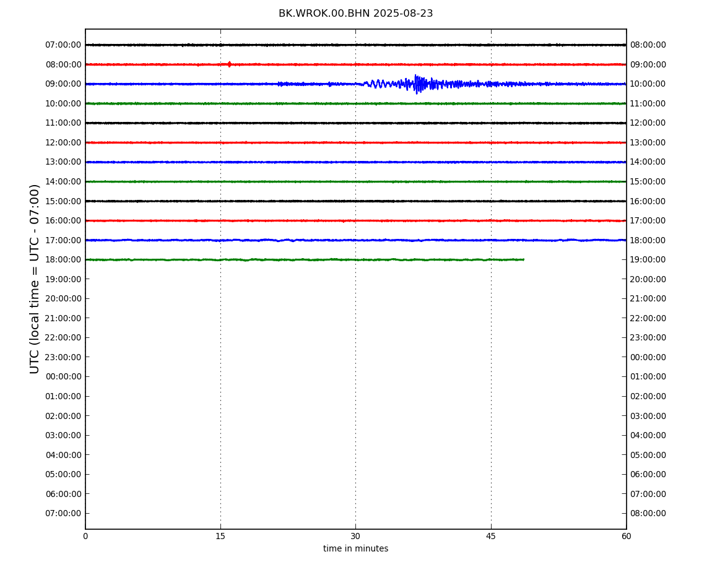Click the left-axis label 13:00:00

tap(64, 162)
